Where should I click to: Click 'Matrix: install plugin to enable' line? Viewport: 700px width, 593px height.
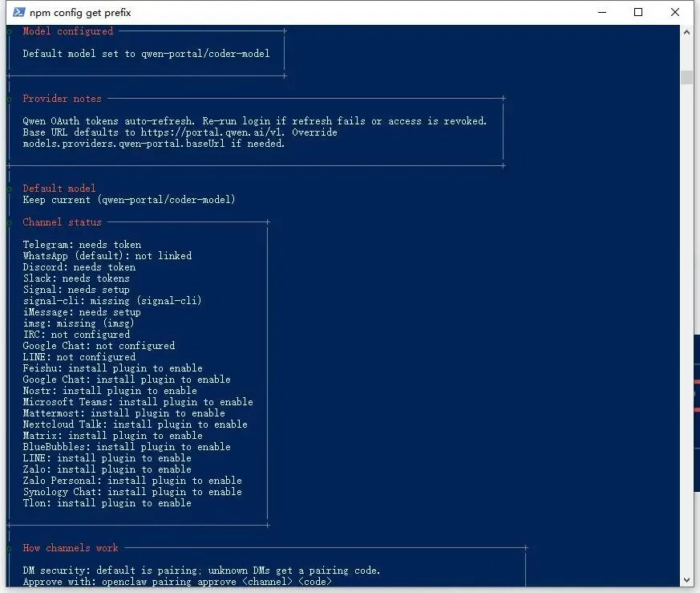click(x=112, y=435)
